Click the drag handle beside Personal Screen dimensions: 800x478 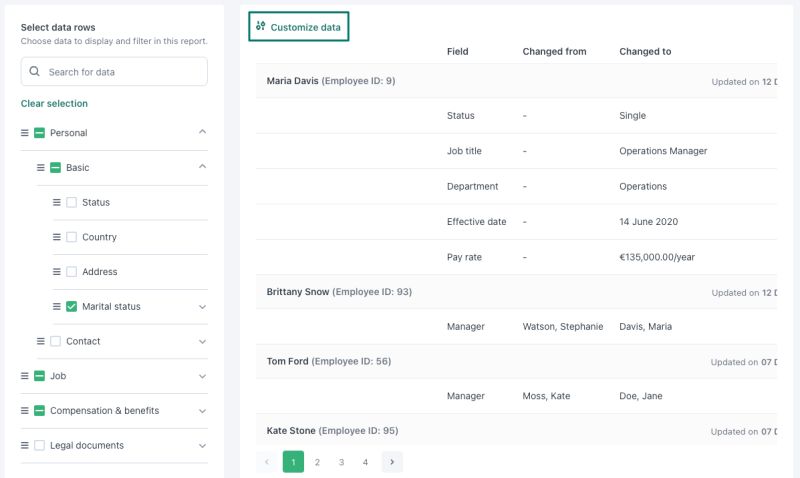click(x=24, y=133)
